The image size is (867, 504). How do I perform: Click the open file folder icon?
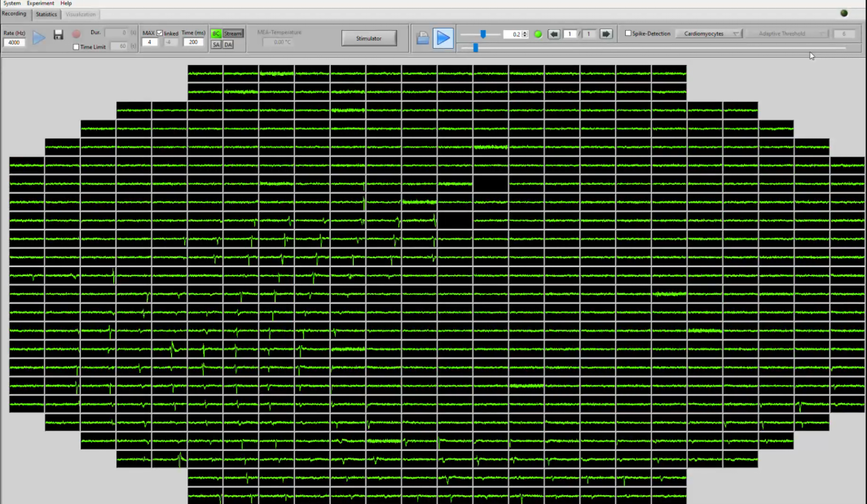(x=423, y=37)
